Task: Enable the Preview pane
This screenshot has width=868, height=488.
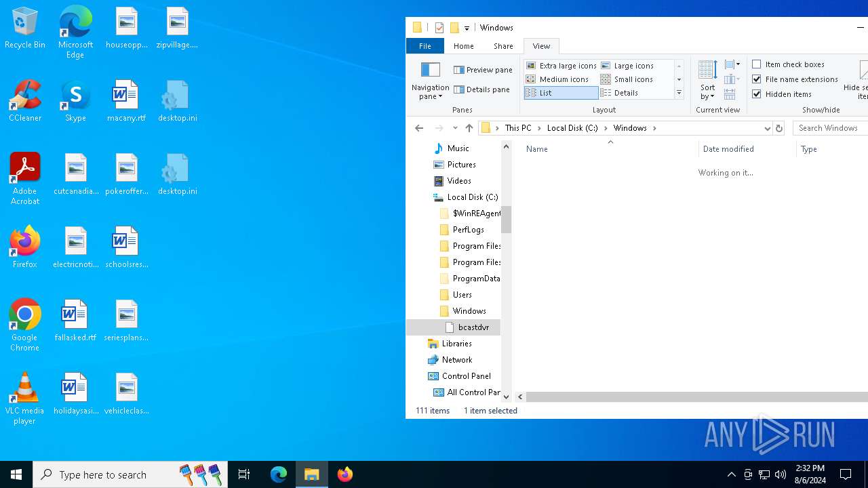Action: [483, 70]
